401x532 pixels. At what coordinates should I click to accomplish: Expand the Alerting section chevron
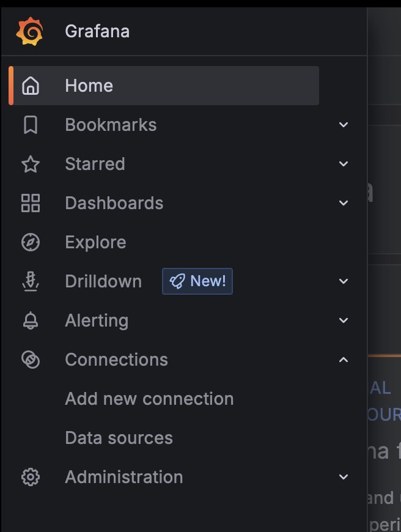pyautogui.click(x=344, y=320)
